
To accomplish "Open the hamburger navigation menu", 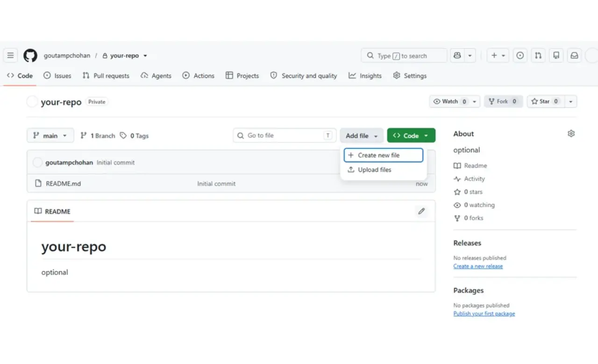I will 10,56.
